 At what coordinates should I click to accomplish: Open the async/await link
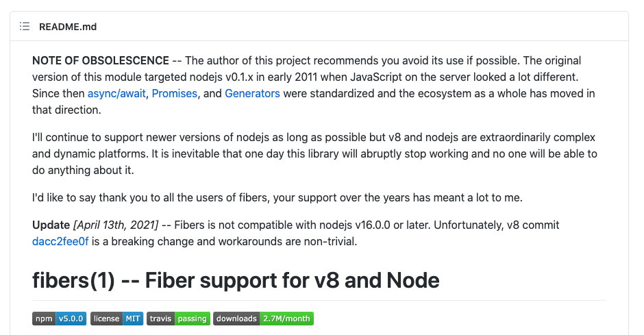click(x=116, y=94)
